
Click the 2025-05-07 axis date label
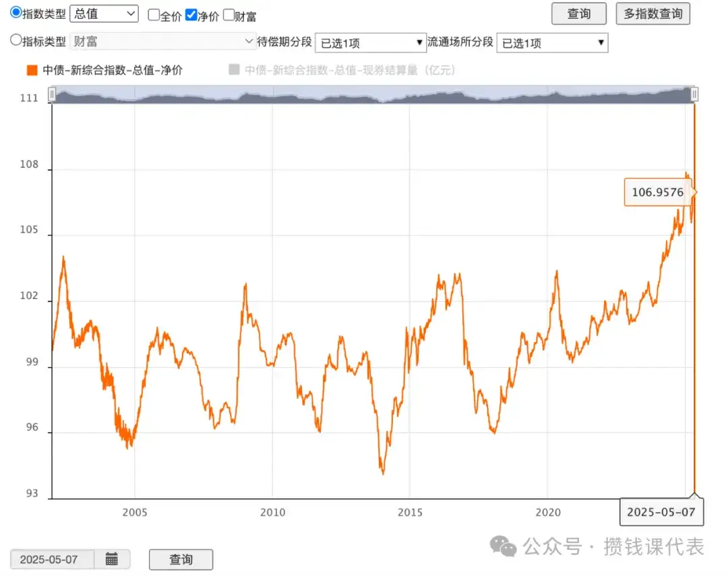661,512
